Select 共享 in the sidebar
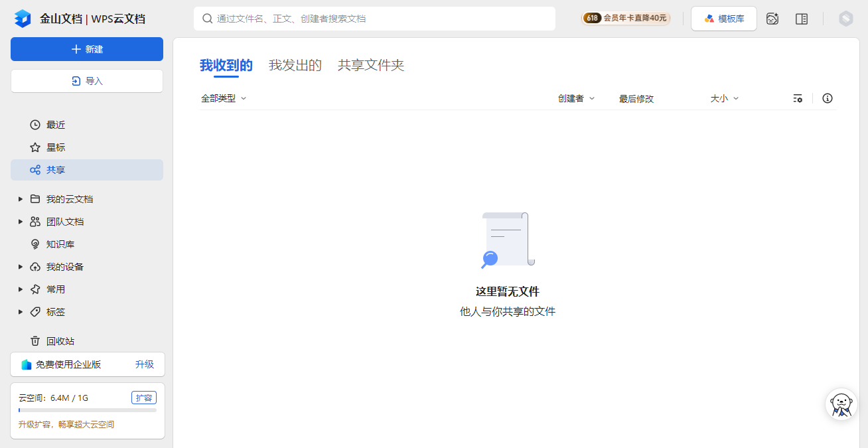Viewport: 868px width, 448px height. (x=87, y=170)
